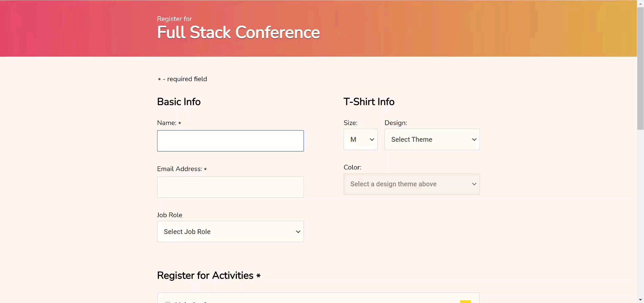Click the "Job Role" label
This screenshot has height=303, width=644.
pyautogui.click(x=170, y=215)
